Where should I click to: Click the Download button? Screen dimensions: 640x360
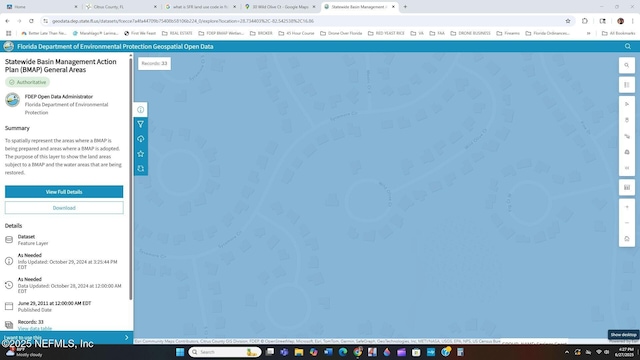(x=64, y=208)
